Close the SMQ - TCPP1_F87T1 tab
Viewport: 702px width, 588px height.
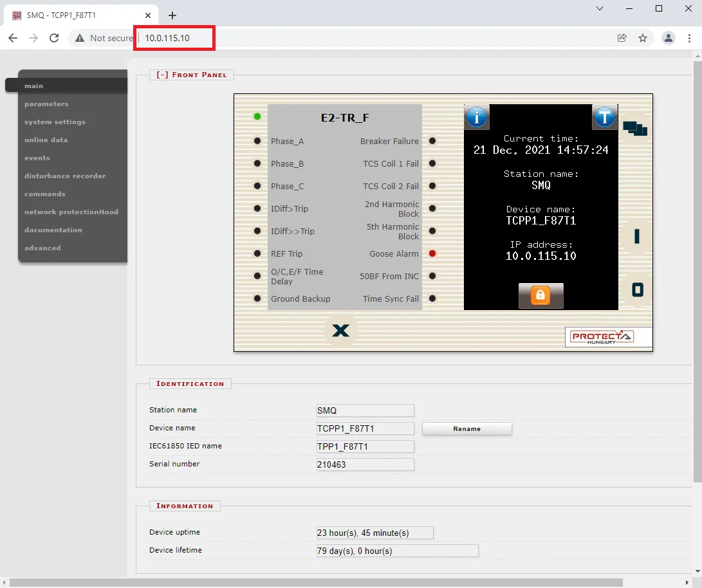(148, 15)
